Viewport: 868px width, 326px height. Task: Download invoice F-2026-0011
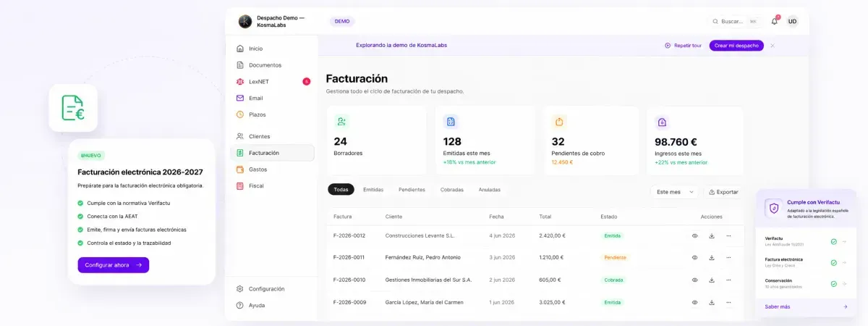(712, 257)
